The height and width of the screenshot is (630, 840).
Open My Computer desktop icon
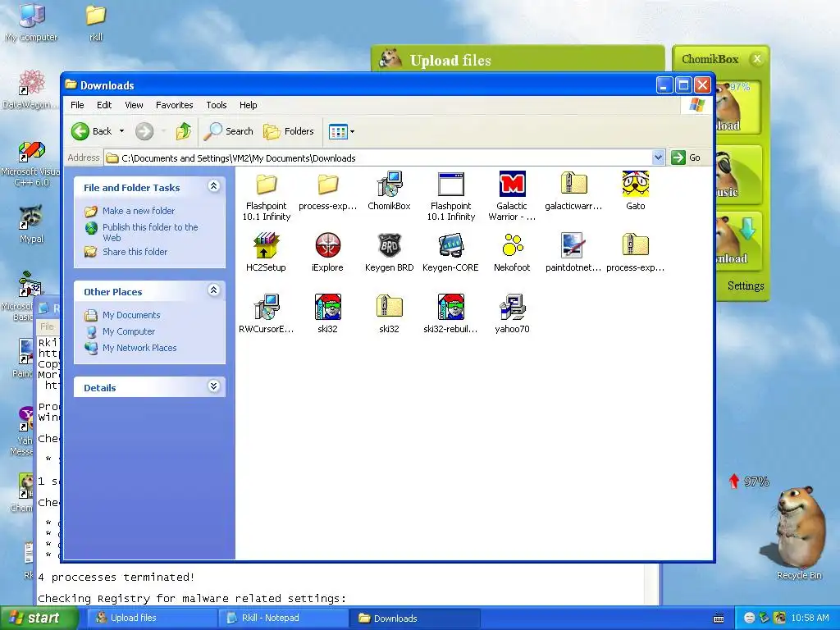click(32, 22)
